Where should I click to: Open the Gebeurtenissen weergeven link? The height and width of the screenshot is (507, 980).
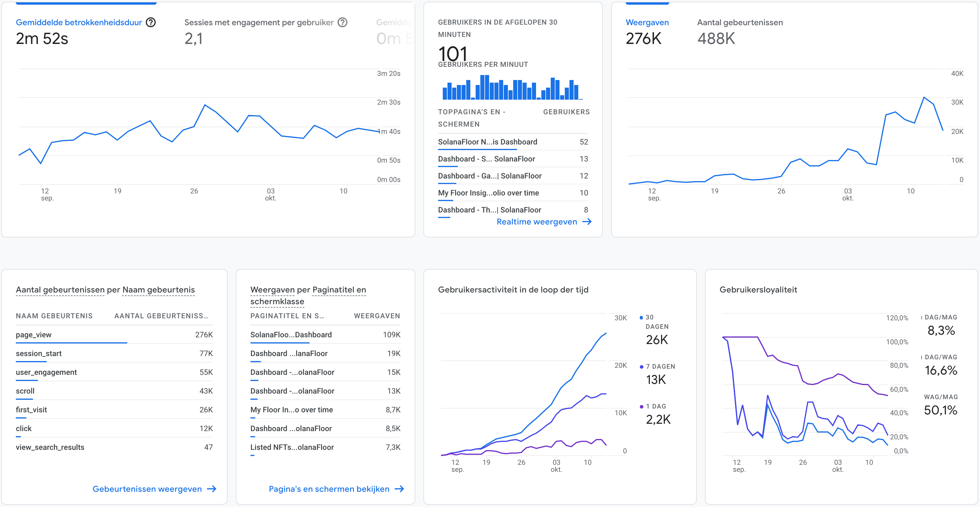tap(147, 489)
